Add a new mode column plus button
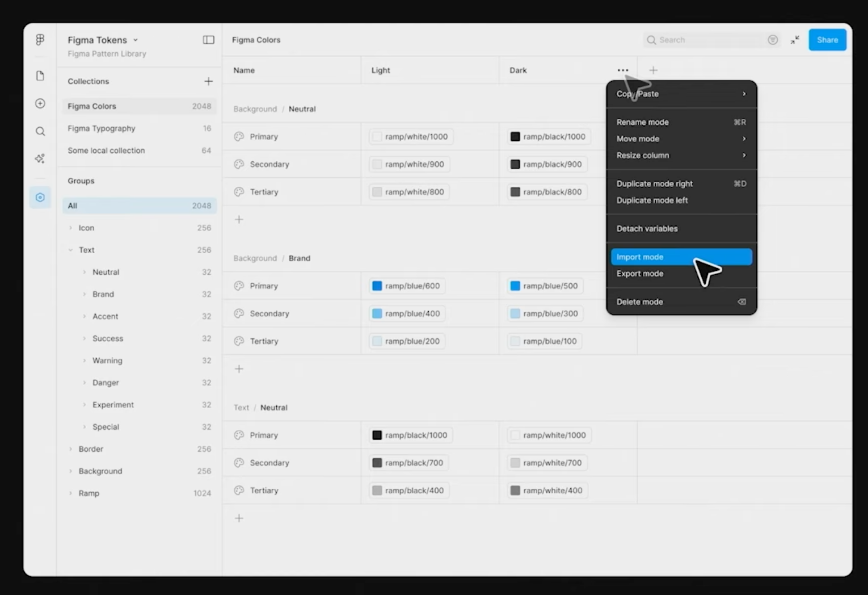868x595 pixels. tap(653, 70)
